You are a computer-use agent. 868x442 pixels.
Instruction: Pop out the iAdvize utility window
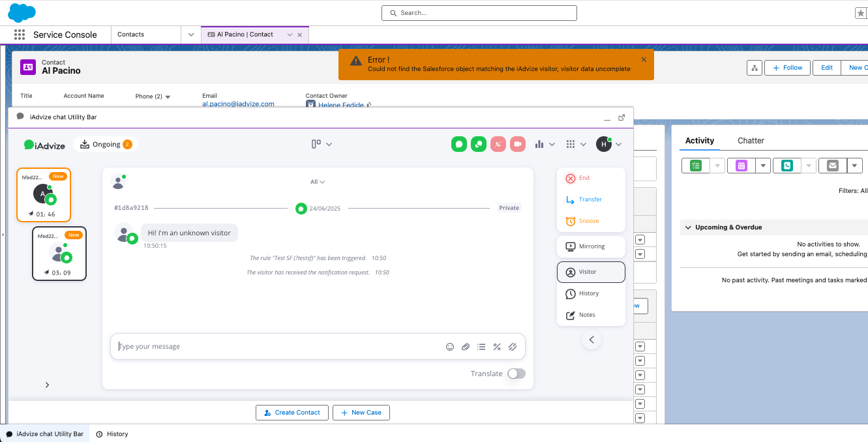pos(621,117)
